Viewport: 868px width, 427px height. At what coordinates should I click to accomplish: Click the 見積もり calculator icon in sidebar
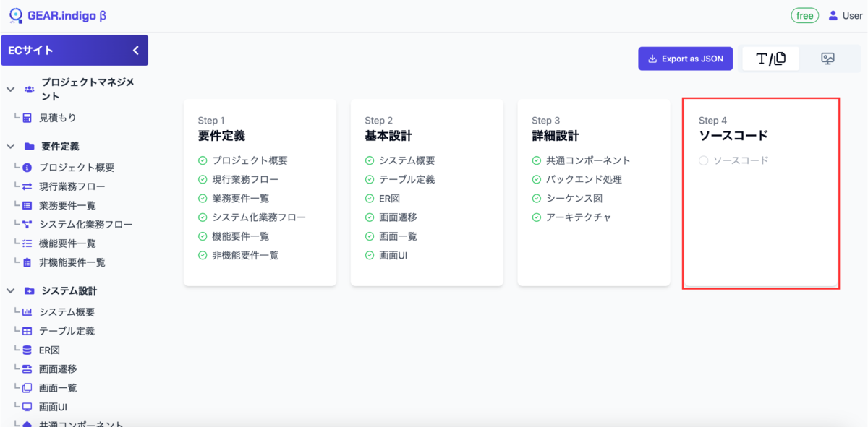[27, 118]
